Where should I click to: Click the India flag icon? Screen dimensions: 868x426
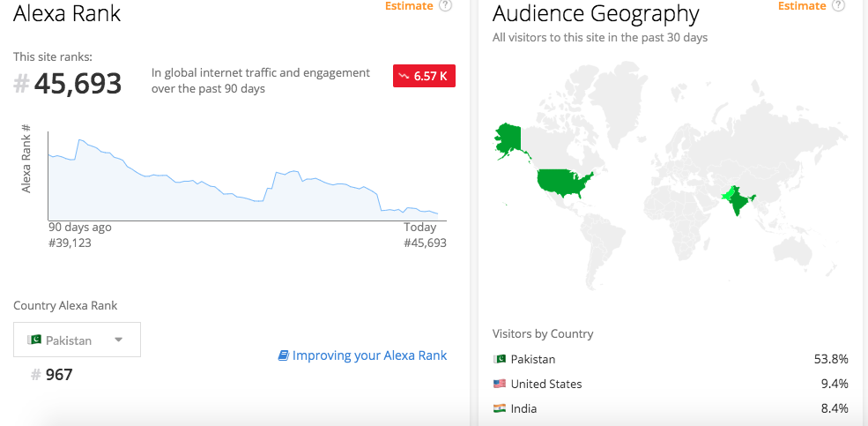[500, 408]
